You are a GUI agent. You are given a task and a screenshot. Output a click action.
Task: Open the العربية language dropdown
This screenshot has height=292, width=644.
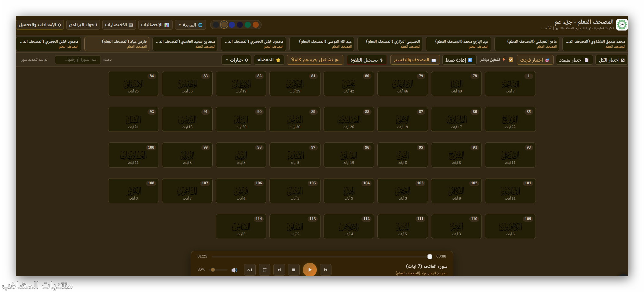[x=190, y=25]
